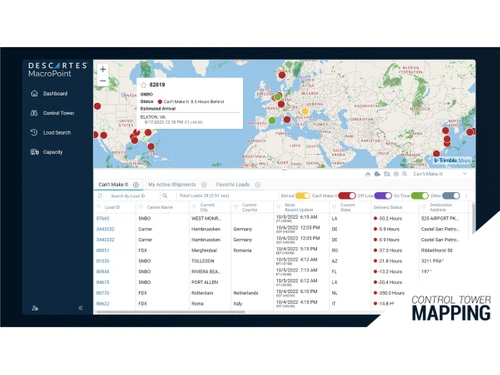
Task: Select the 525 AIRPORT PK... address cell
Action: 440,218
